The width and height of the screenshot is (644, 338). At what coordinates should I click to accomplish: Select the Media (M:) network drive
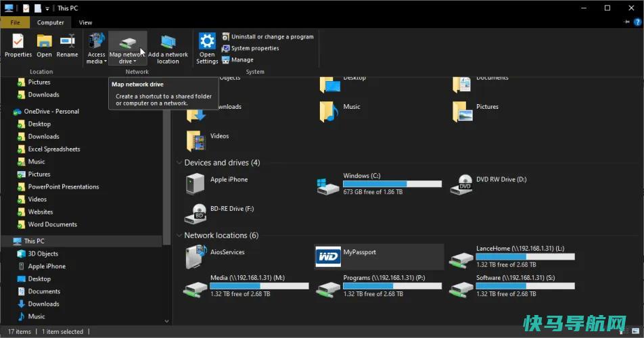pos(246,286)
